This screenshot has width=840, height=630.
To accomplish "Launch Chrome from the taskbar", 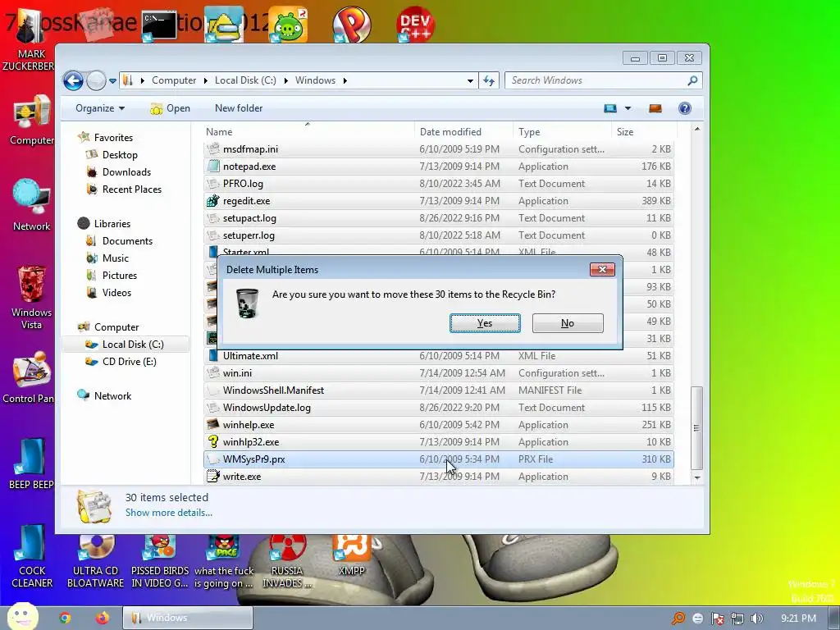I will coord(65,618).
